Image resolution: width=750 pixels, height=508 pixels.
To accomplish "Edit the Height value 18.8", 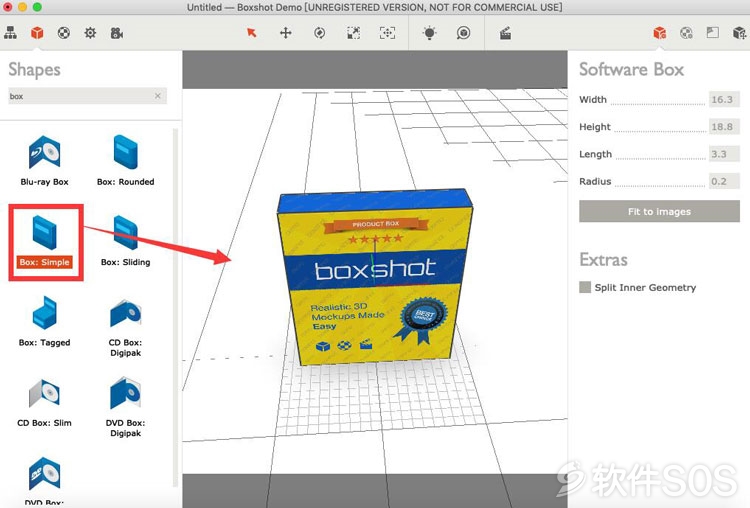I will (x=724, y=127).
